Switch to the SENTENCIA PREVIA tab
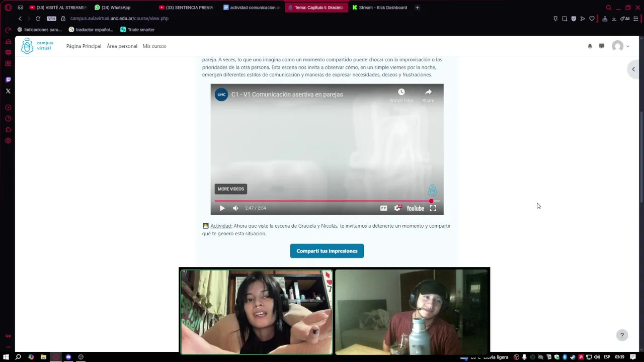 point(186,8)
